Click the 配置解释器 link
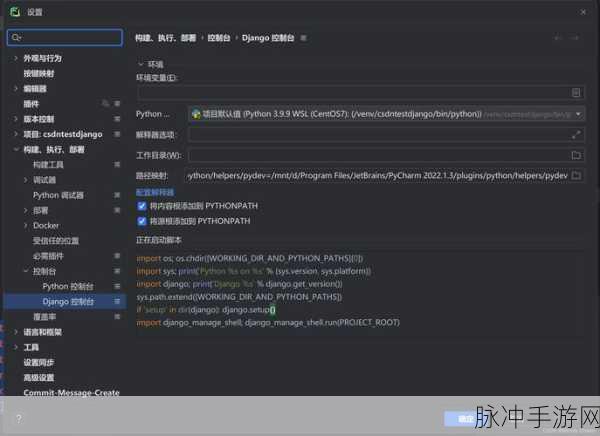Viewport: 600px width, 436px height. tap(155, 192)
